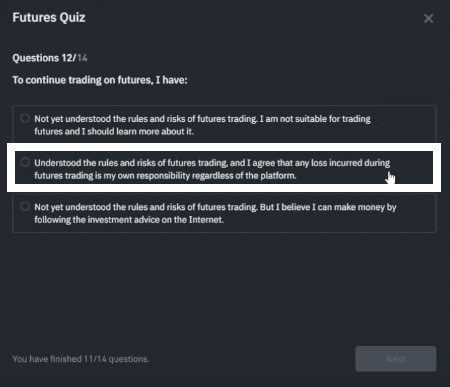Choose option text 'I should learn more about it'
This screenshot has width=450, height=387.
[138, 131]
